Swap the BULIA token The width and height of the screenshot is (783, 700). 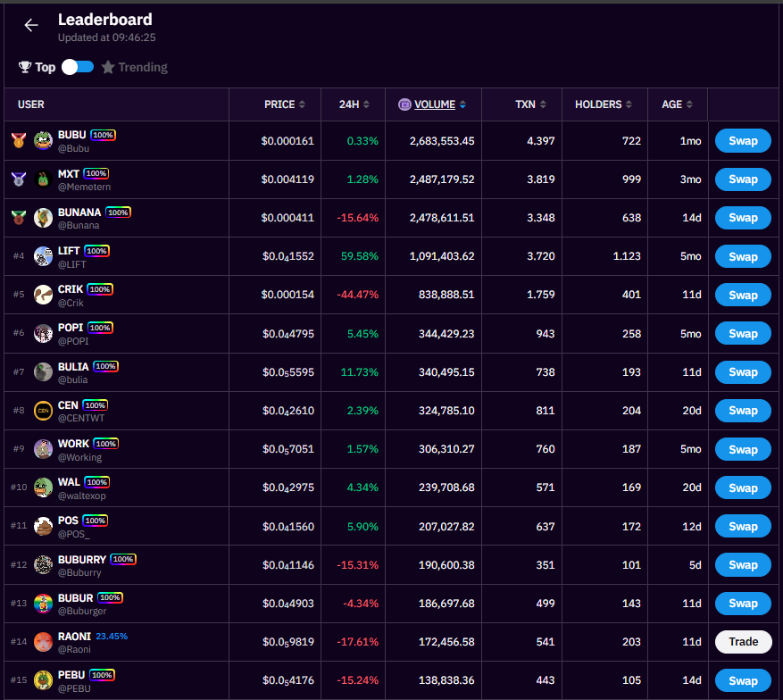coord(743,372)
